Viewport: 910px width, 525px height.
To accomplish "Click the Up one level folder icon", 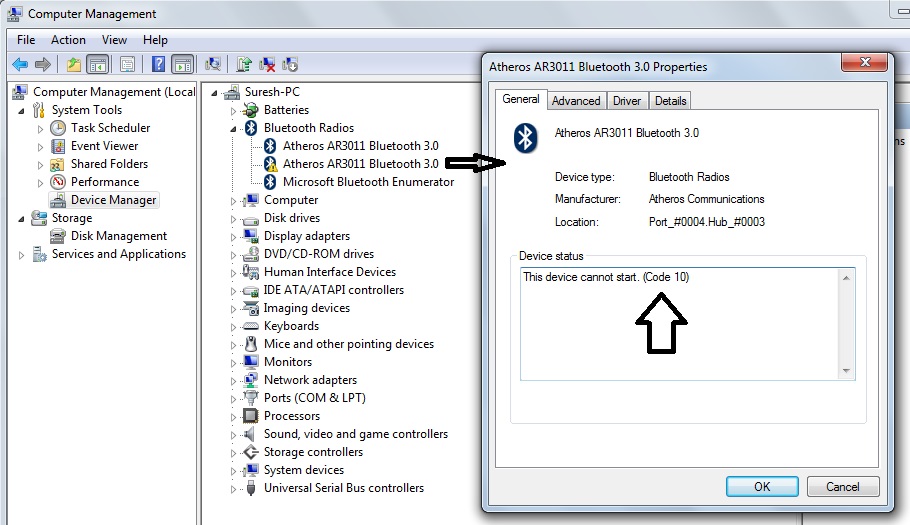I will pyautogui.click(x=74, y=64).
